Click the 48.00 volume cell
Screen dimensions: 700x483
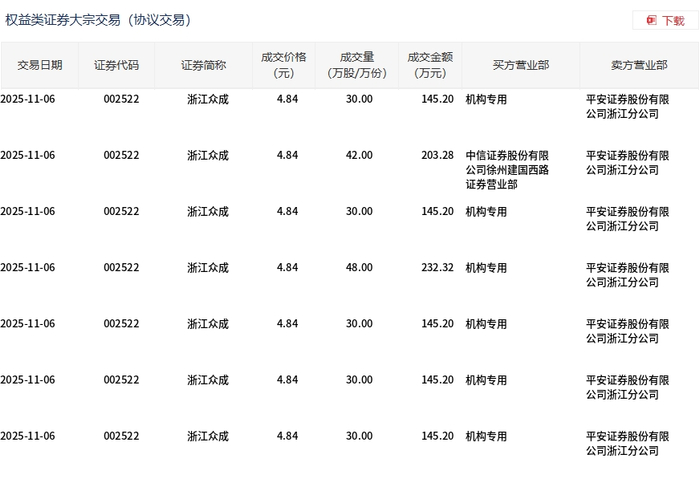[x=359, y=268]
